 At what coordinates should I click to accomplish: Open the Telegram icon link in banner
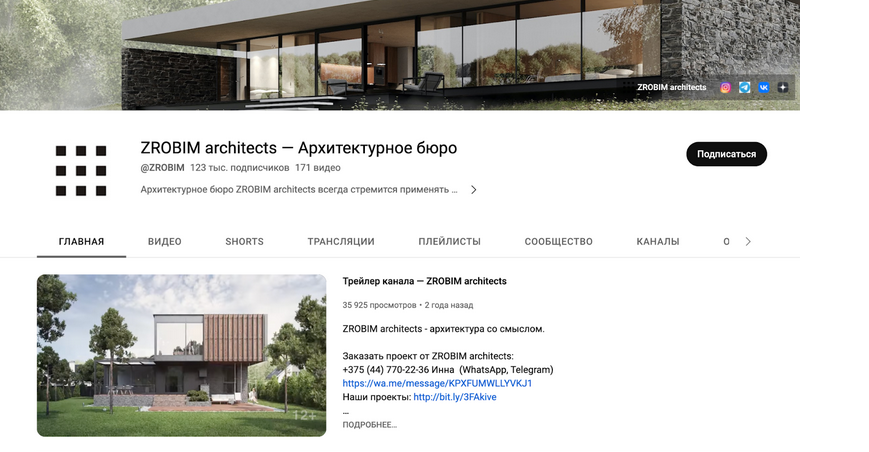coord(744,88)
